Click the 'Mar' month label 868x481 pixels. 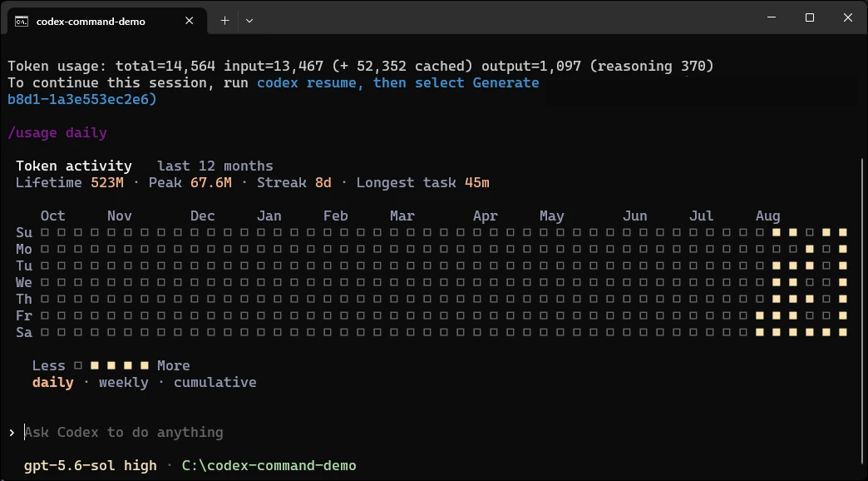402,216
